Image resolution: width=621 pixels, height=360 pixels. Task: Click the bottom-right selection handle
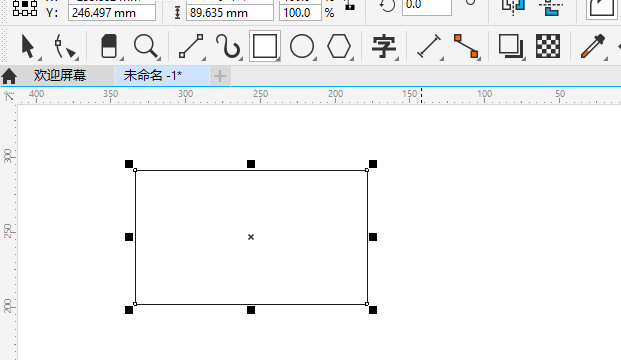(x=373, y=310)
